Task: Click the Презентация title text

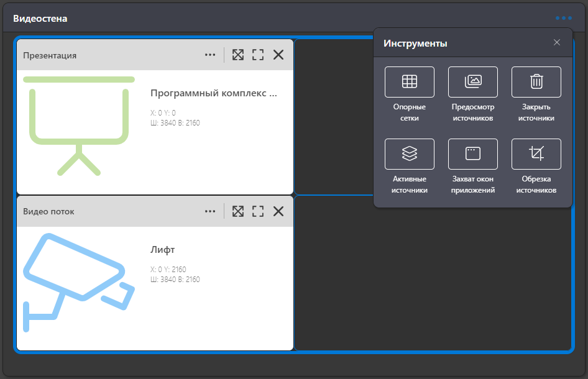Action: [x=50, y=55]
